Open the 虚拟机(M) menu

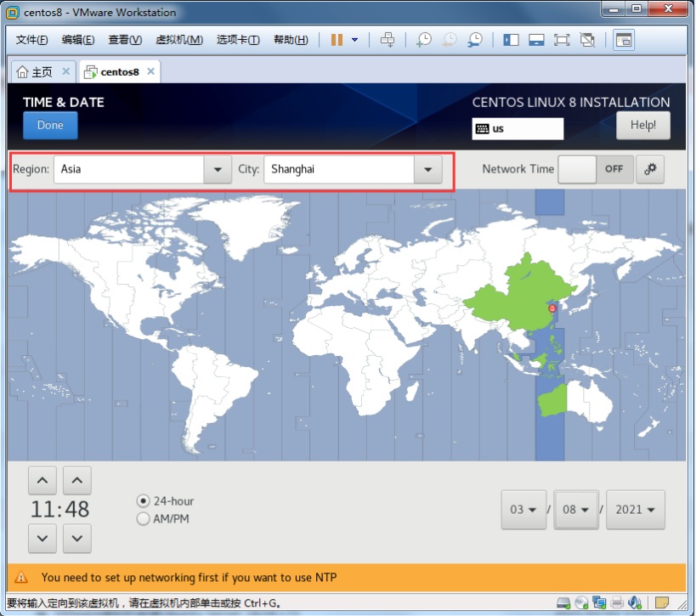179,40
